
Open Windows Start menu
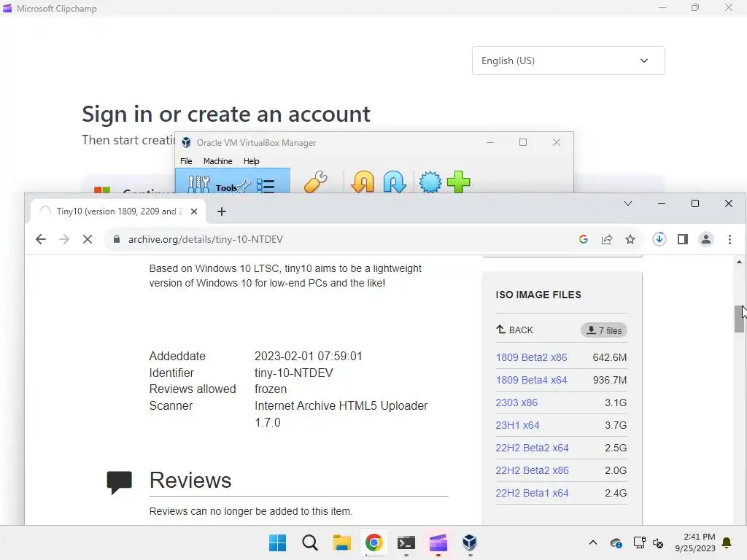point(278,542)
